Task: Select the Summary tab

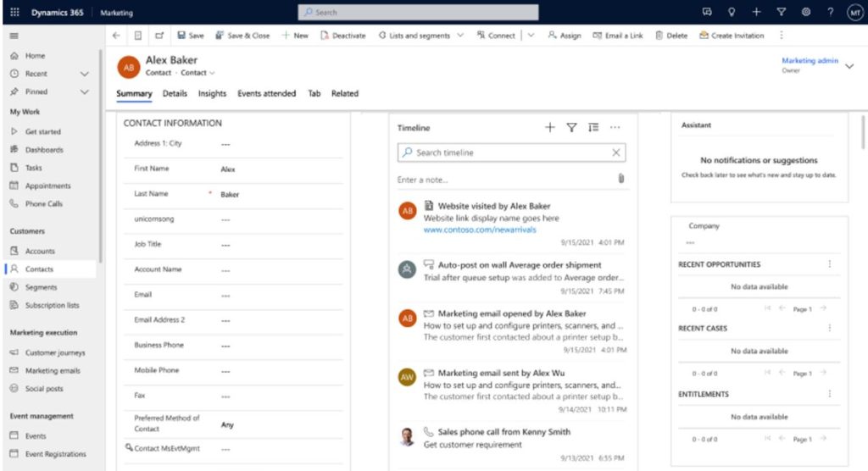Action: (134, 93)
